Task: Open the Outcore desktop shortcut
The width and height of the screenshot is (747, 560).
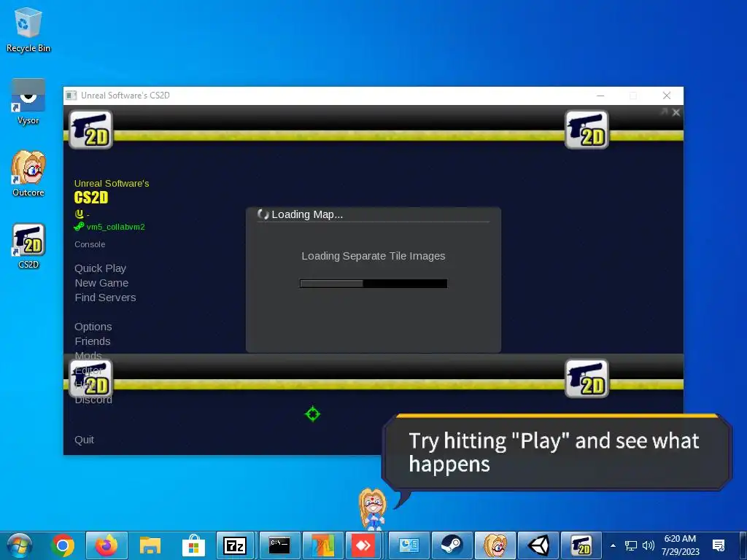Action: click(28, 174)
